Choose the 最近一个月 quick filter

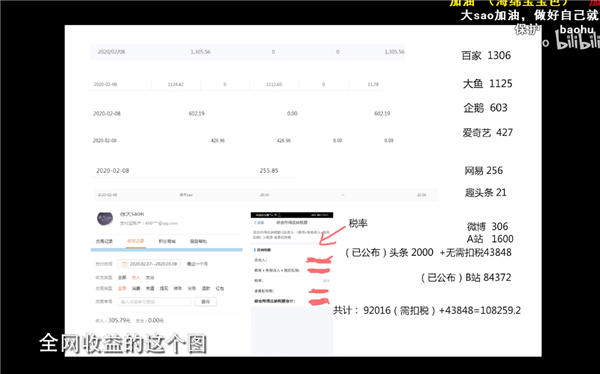point(197,264)
